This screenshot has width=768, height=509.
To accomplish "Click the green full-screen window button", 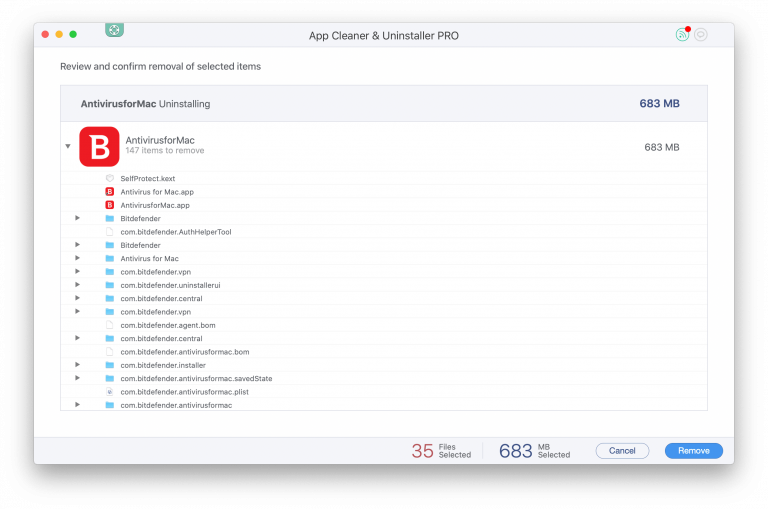I will (73, 34).
